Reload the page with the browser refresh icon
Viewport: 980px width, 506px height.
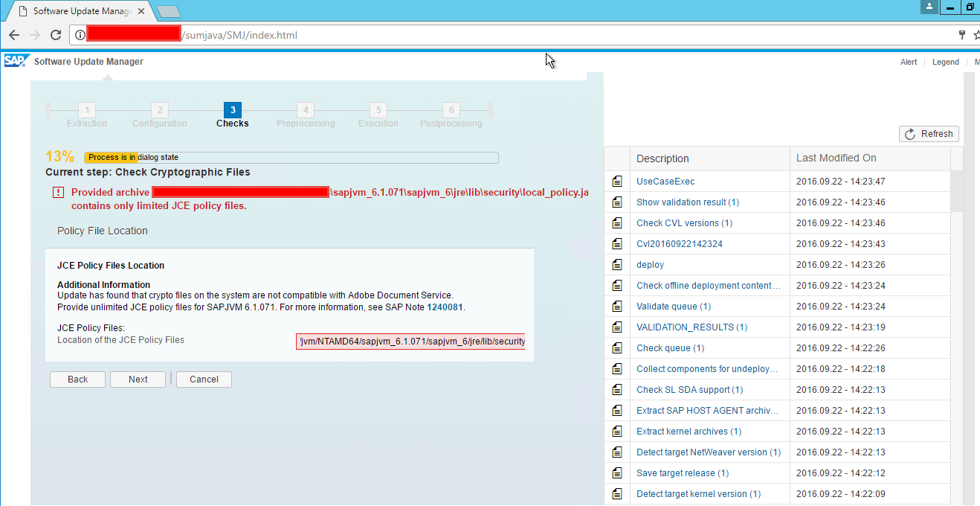(x=56, y=35)
